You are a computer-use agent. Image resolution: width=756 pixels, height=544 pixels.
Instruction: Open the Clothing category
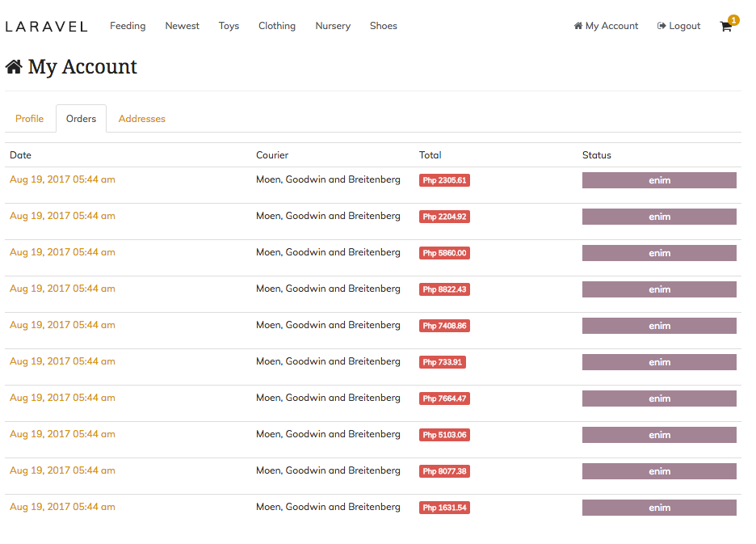[x=277, y=26]
